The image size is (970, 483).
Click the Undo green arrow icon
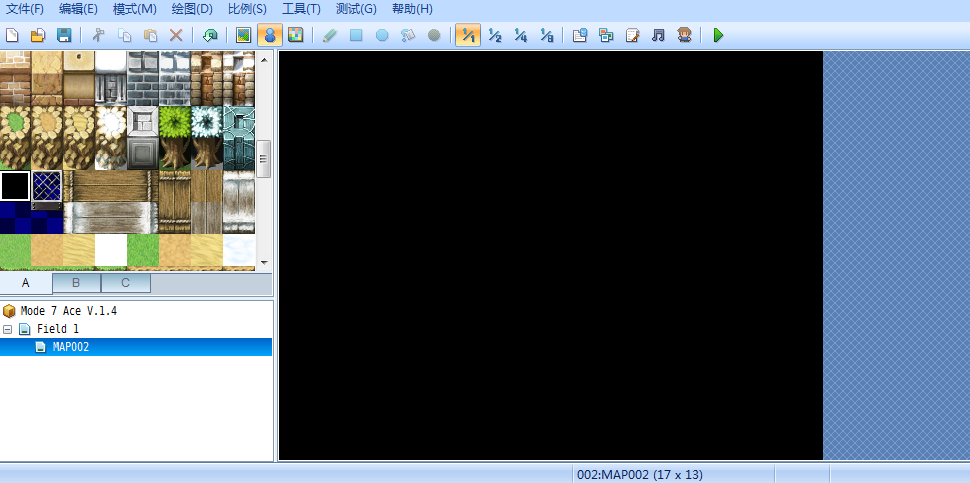[x=210, y=35]
